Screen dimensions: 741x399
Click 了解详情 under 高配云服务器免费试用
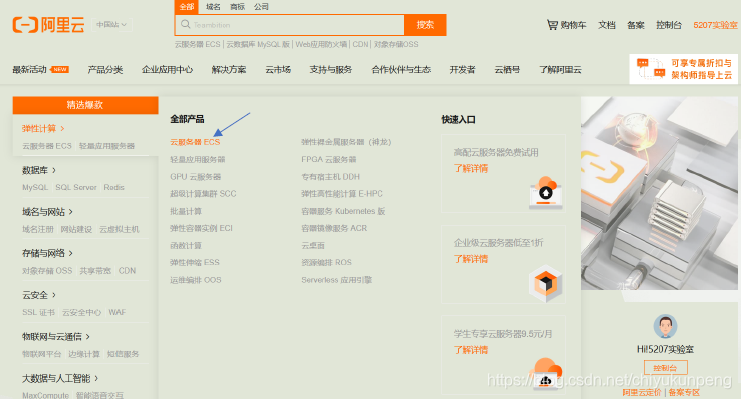[x=471, y=169]
